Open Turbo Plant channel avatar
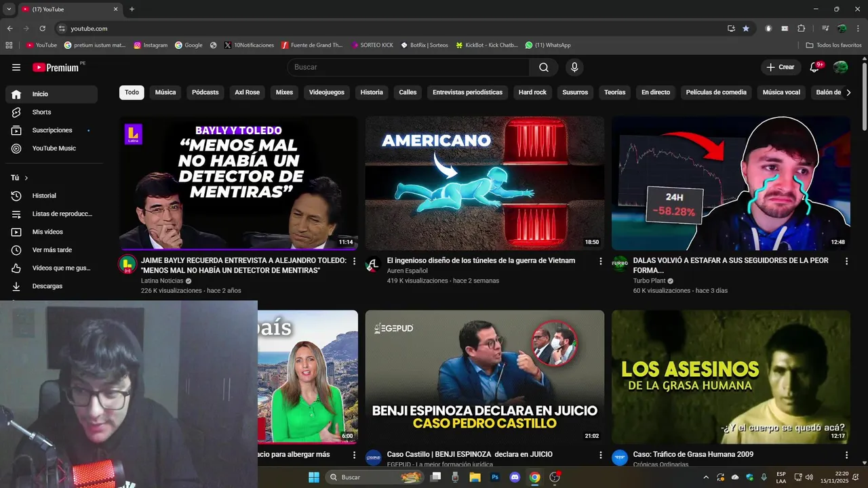868x488 pixels. (620, 264)
